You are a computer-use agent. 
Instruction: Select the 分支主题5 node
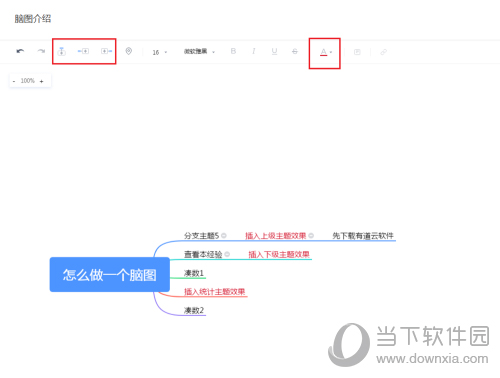pyautogui.click(x=201, y=236)
